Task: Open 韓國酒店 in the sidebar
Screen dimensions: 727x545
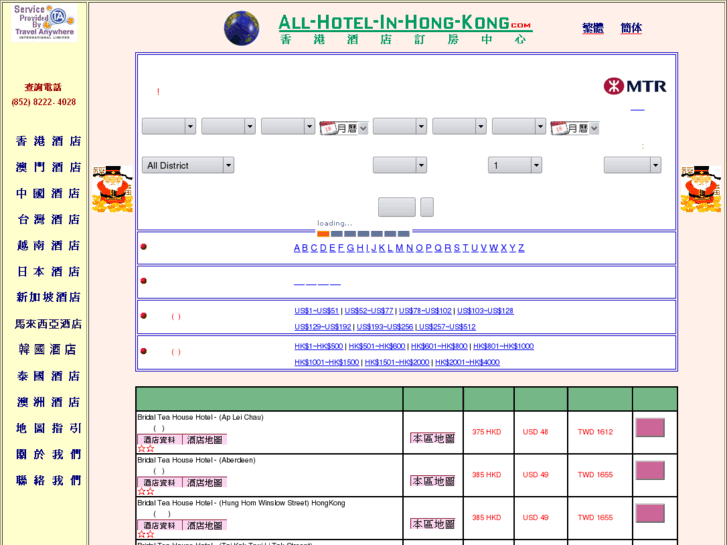Action: pyautogui.click(x=48, y=350)
